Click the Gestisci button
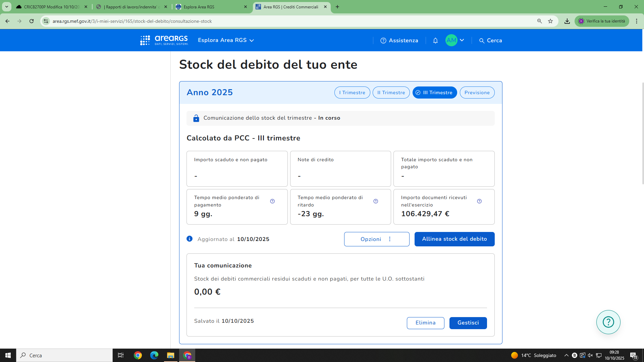 pos(468,323)
